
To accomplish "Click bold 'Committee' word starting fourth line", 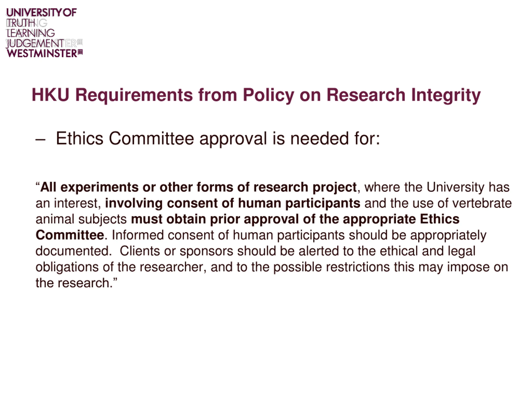I will click(x=70, y=235).
